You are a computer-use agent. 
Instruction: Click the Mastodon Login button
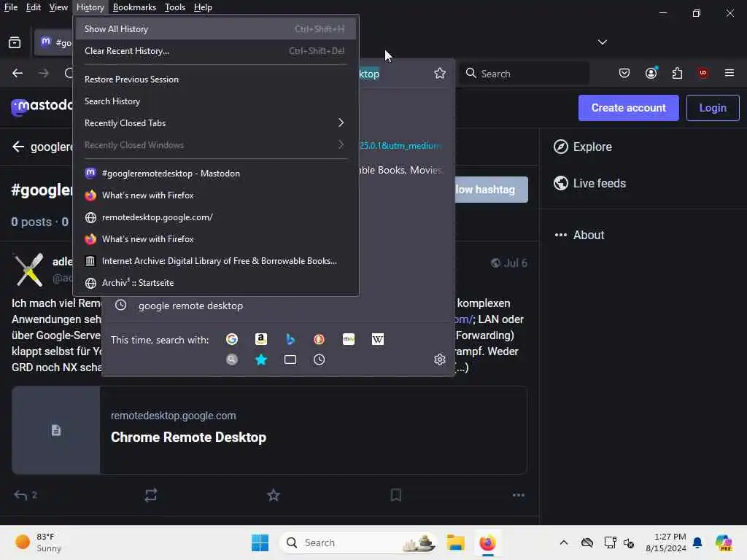coord(713,108)
